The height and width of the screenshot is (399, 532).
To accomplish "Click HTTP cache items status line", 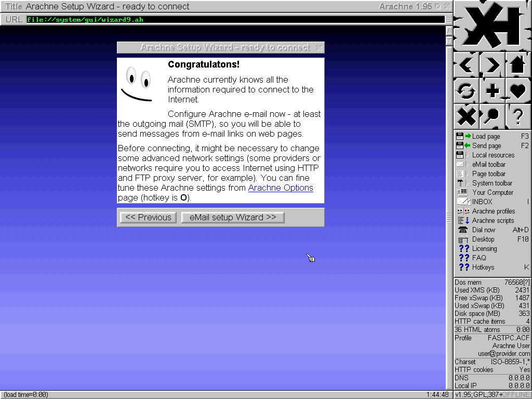I will click(x=492, y=321).
